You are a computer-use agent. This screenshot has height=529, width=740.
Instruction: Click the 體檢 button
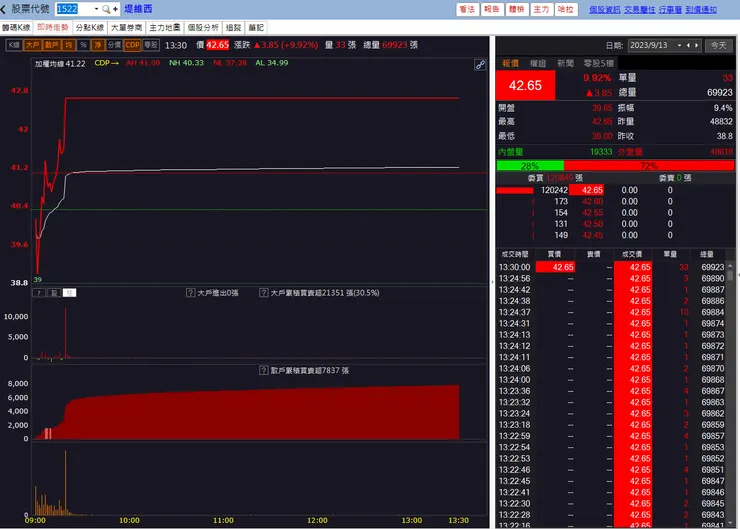pos(516,9)
